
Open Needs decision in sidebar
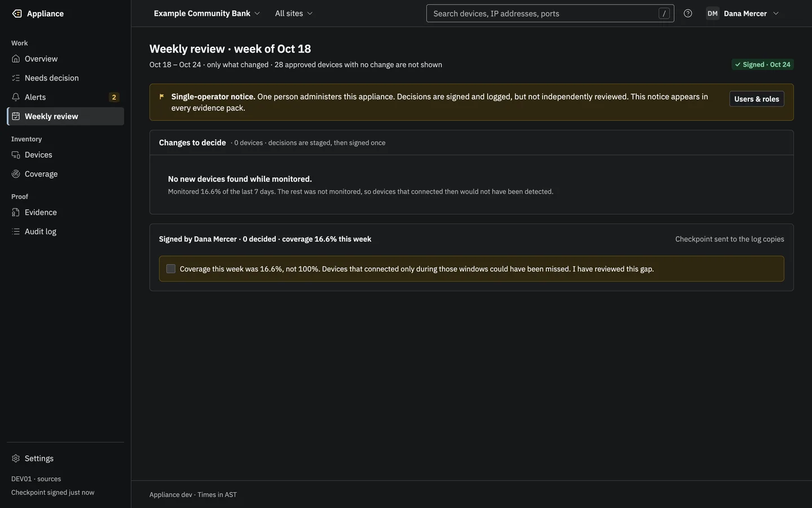tap(65, 78)
